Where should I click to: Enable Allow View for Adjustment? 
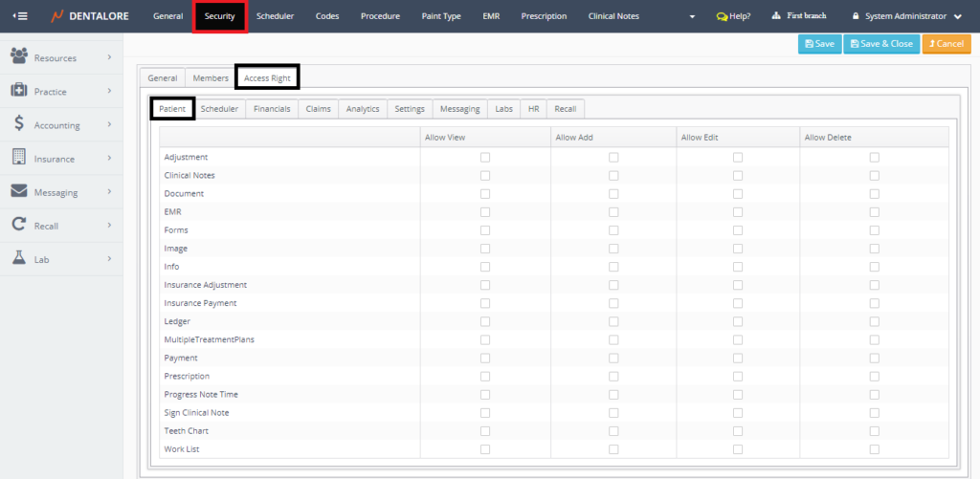(485, 157)
